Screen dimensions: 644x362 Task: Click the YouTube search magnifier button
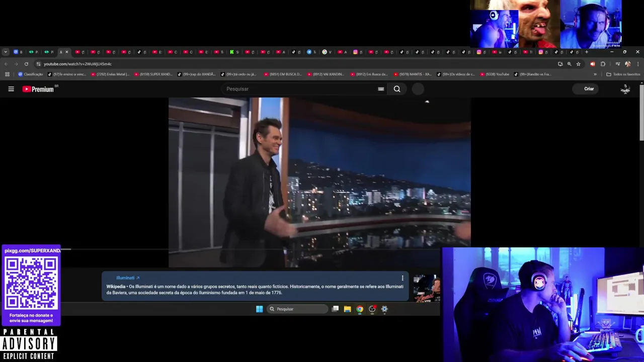[x=397, y=89]
